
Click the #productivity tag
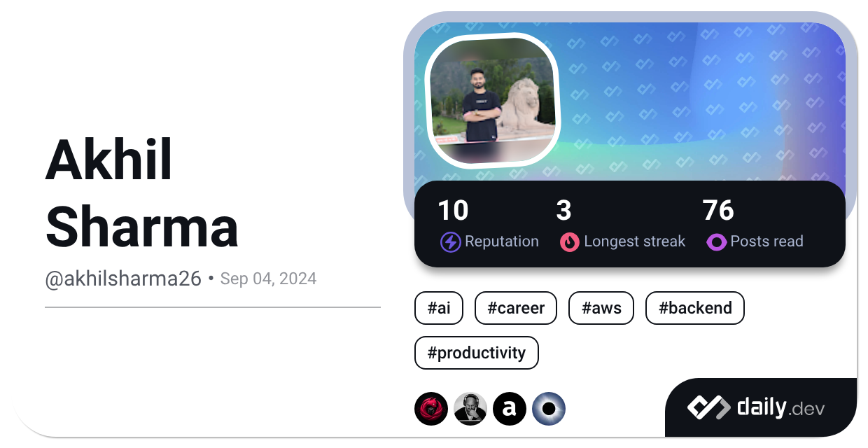[477, 353]
